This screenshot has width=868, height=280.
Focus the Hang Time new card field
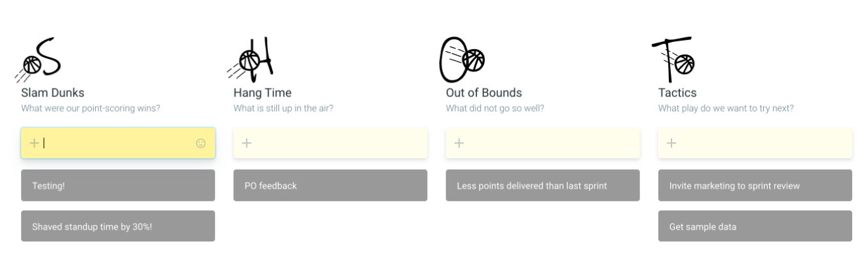coord(337,143)
